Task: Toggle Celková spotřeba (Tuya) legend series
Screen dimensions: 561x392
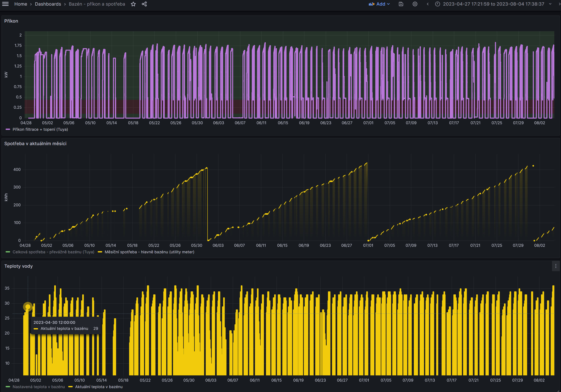Action: coord(53,252)
